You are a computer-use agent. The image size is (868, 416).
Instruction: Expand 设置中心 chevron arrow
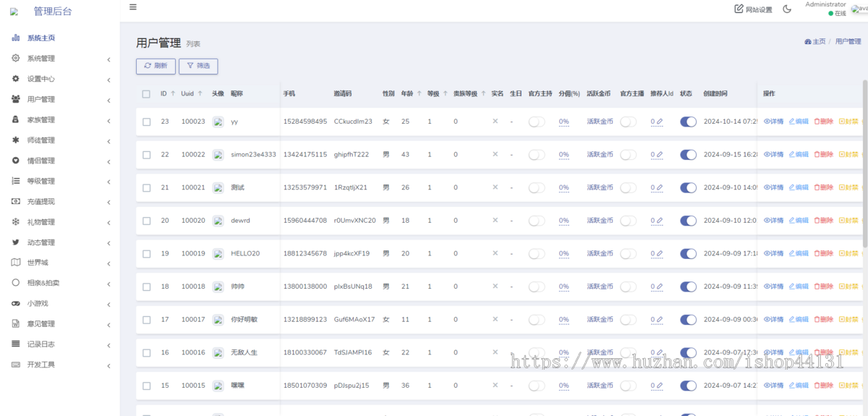pos(109,80)
